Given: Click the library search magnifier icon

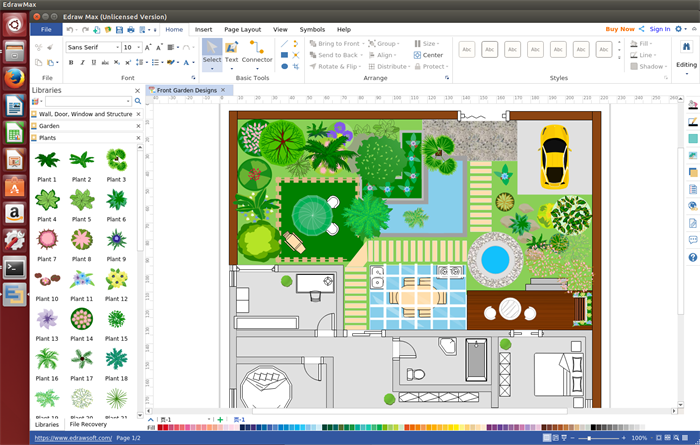Looking at the screenshot, I should pyautogui.click(x=136, y=101).
